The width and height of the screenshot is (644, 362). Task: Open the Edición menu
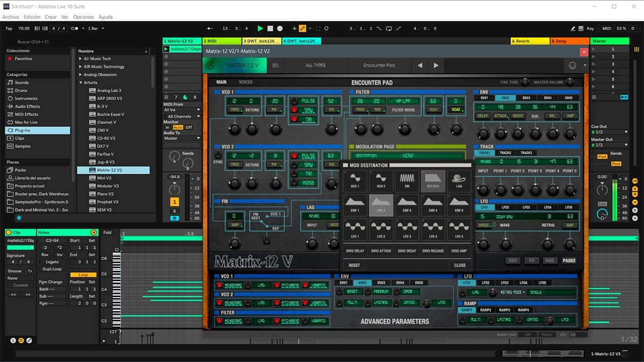tap(32, 17)
